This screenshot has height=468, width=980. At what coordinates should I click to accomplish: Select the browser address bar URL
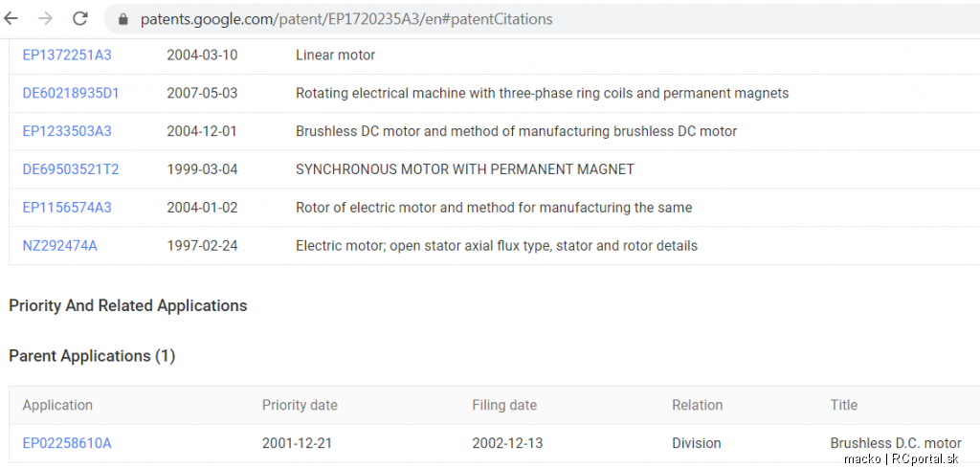(x=346, y=19)
